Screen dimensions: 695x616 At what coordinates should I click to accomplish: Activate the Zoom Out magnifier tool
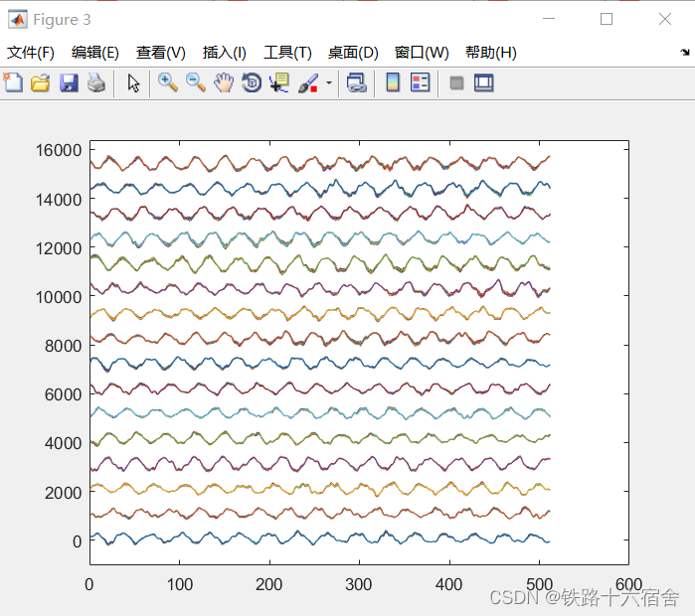pyautogui.click(x=196, y=82)
